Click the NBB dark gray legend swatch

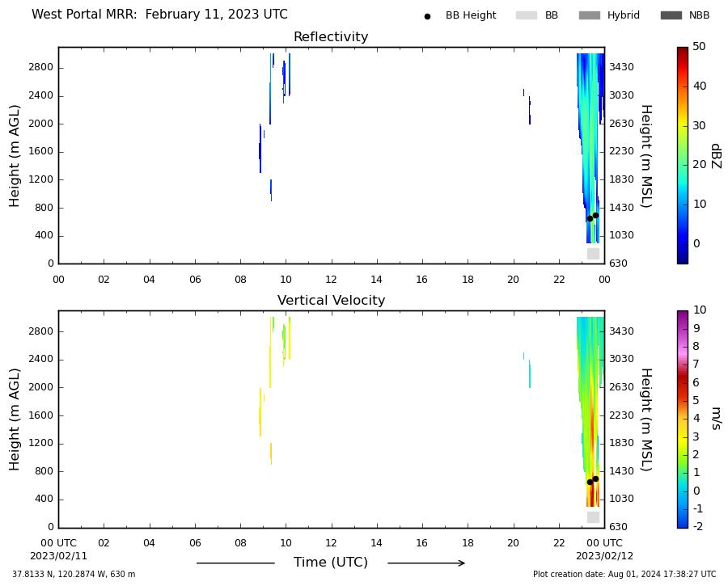(671, 15)
